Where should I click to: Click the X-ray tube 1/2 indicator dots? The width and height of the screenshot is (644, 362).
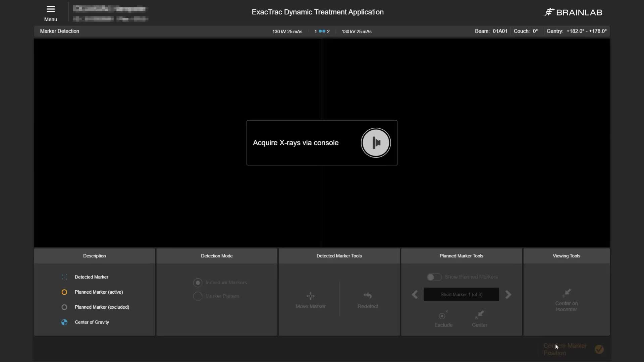click(x=322, y=31)
